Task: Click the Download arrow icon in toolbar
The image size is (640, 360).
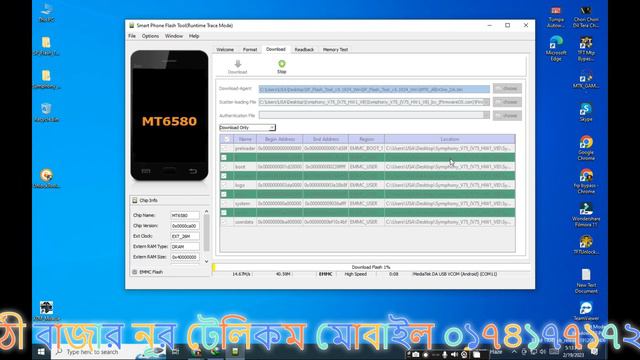Action: [238, 64]
